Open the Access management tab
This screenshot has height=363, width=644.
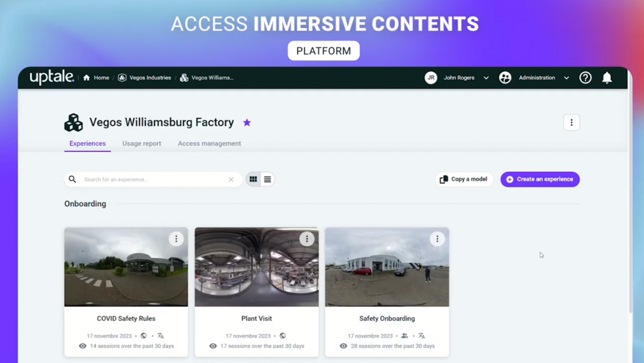tap(209, 143)
